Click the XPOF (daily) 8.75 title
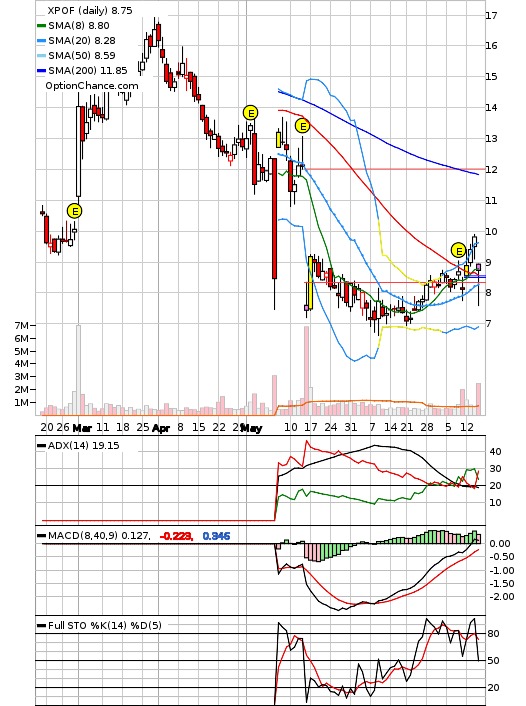The width and height of the screenshot is (526, 706). (90, 10)
